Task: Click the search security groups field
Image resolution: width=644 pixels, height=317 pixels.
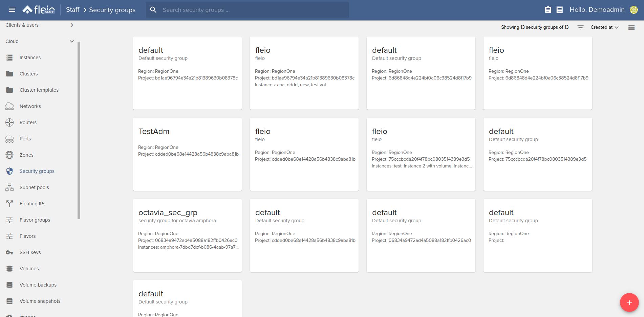Action: pyautogui.click(x=247, y=10)
